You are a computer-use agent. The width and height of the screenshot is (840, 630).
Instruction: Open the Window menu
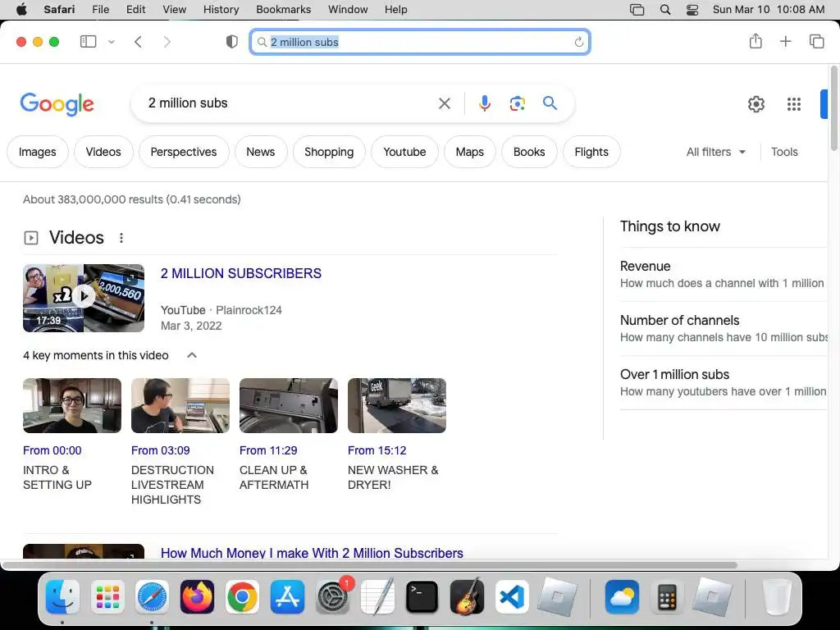(x=348, y=10)
